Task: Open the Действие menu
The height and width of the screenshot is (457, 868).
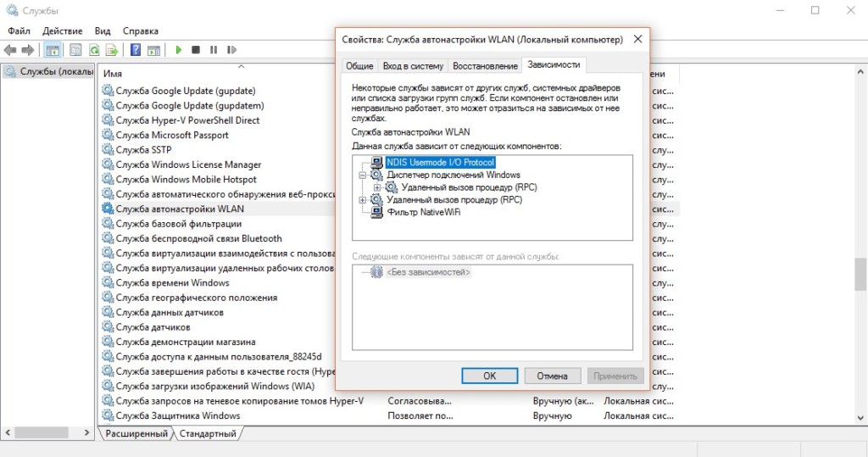Action: point(62,31)
